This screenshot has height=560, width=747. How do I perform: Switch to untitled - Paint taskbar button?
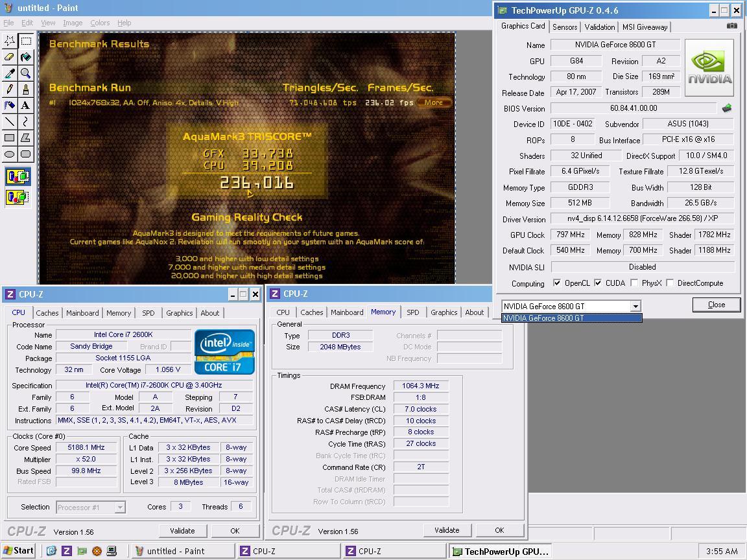tap(183, 552)
